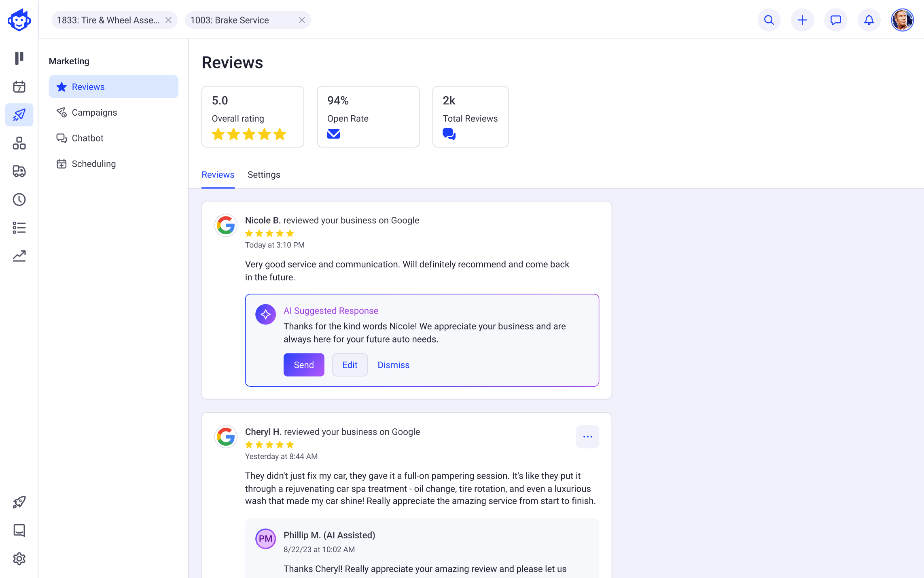924x578 pixels.
Task: Open the checklist icon in left sidebar
Action: coord(19,228)
